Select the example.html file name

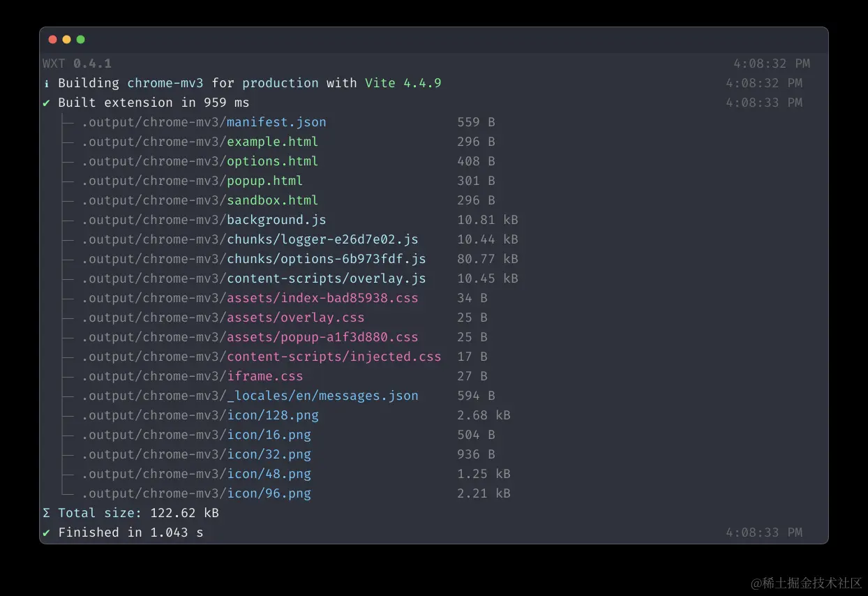273,142
